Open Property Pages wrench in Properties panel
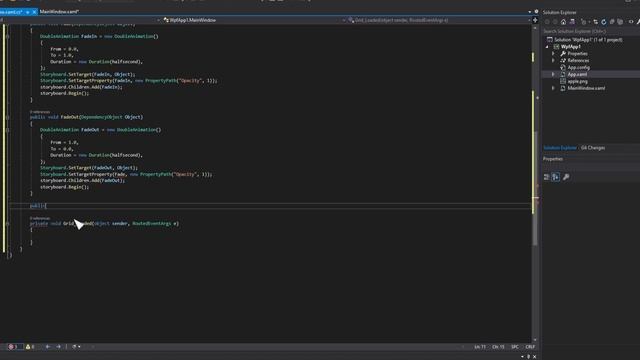The height and width of the screenshot is (360, 640). (x=566, y=177)
